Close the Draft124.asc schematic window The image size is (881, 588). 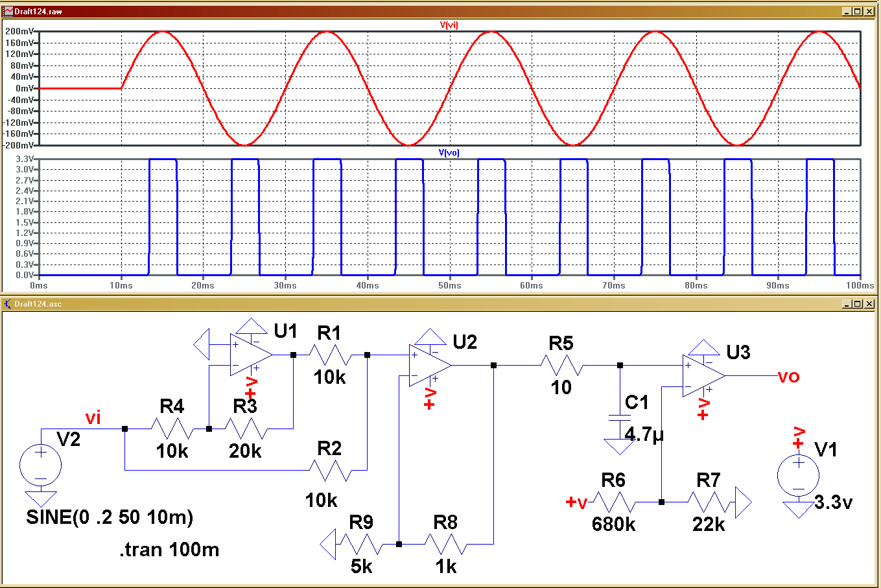(x=870, y=303)
